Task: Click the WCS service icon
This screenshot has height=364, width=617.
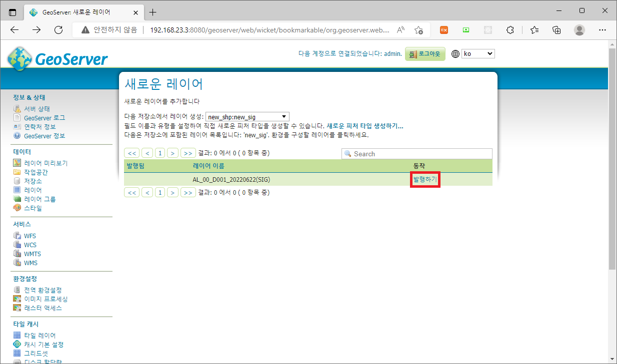Action: point(17,245)
